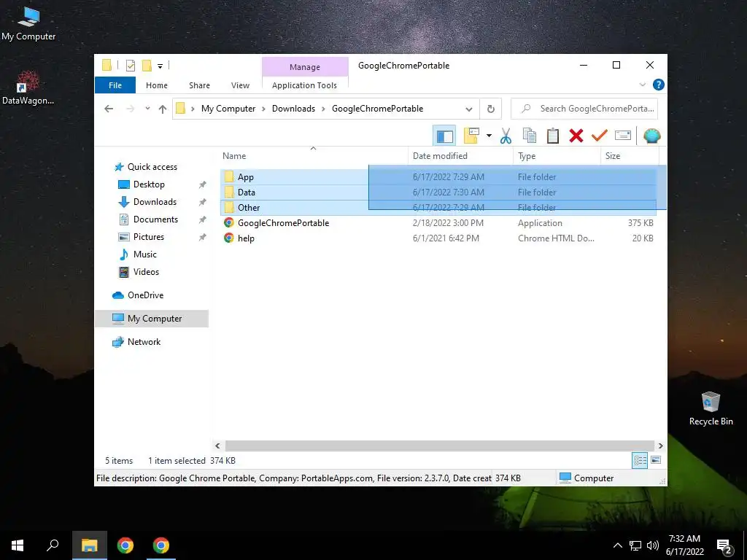747x560 pixels.
Task: Click the Properties quick access checkmark icon
Action: (x=130, y=66)
